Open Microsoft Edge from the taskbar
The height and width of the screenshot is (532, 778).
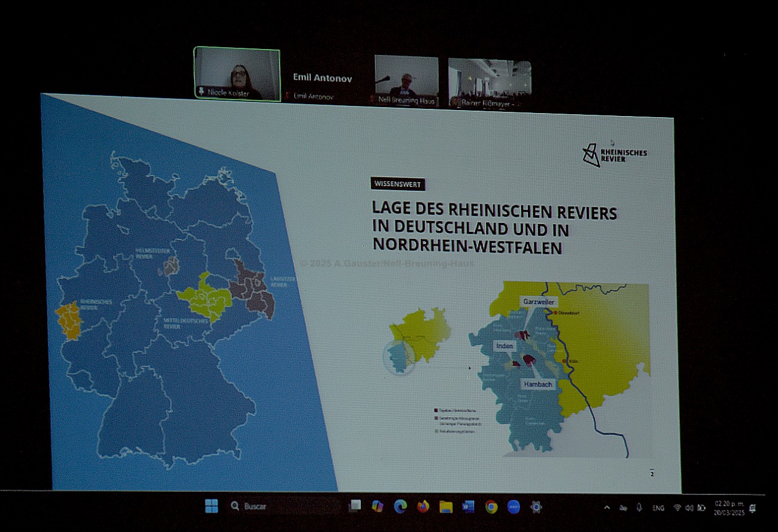tap(400, 506)
